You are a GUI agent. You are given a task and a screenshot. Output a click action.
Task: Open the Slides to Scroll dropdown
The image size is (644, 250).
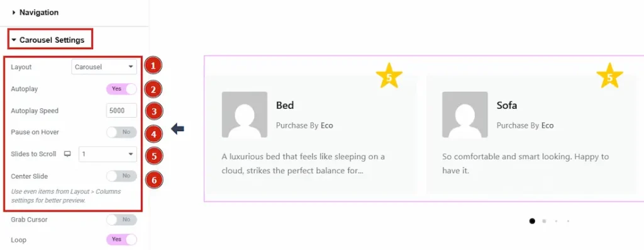tap(108, 154)
